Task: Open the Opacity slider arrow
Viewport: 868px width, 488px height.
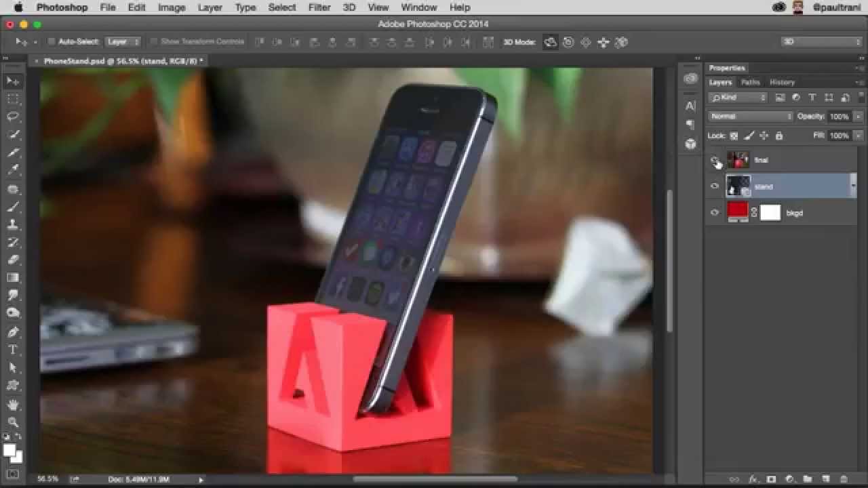Action: [858, 117]
